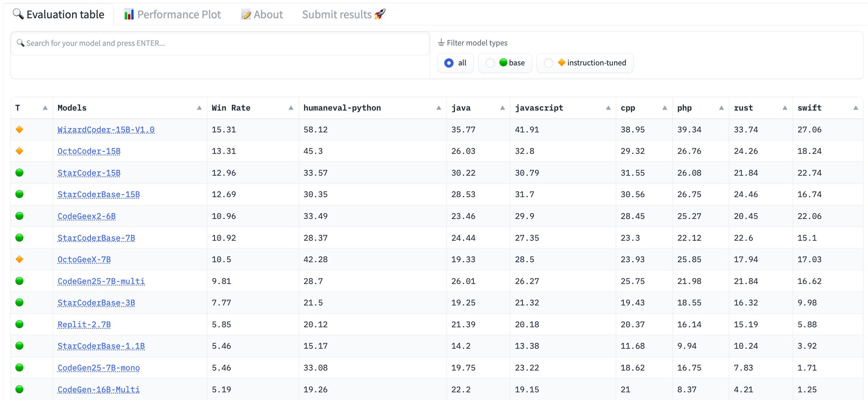This screenshot has height=400, width=868.
Task: Sort by the Models column arrow
Action: (199, 108)
